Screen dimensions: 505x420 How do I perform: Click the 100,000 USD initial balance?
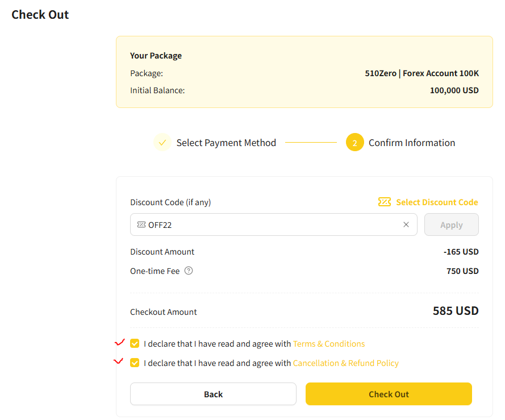pos(454,90)
